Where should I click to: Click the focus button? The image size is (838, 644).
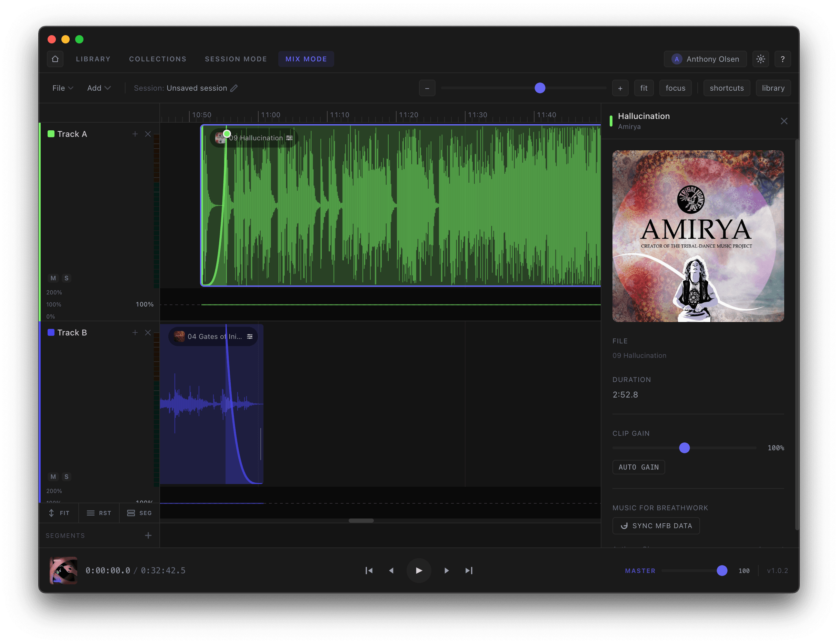point(675,88)
